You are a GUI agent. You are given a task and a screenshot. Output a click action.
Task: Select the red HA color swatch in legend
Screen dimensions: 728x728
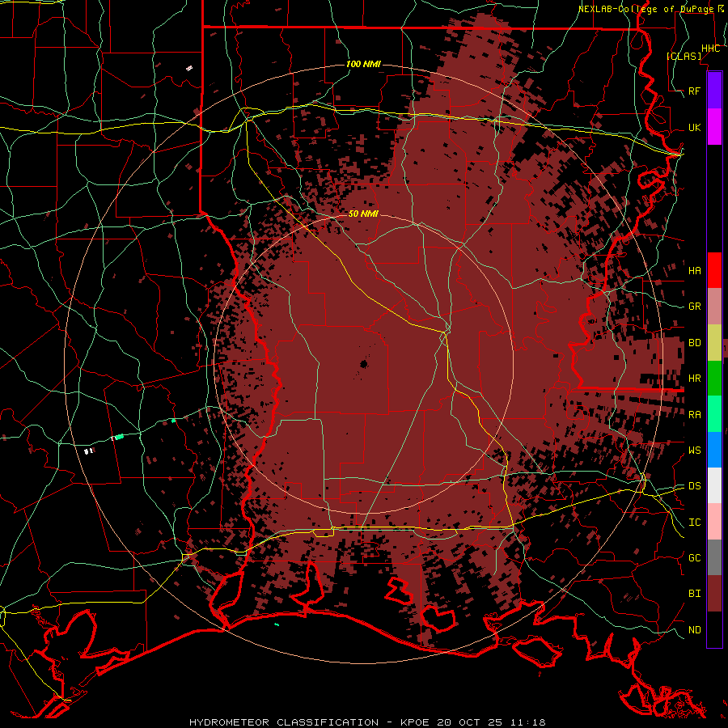pos(714,270)
